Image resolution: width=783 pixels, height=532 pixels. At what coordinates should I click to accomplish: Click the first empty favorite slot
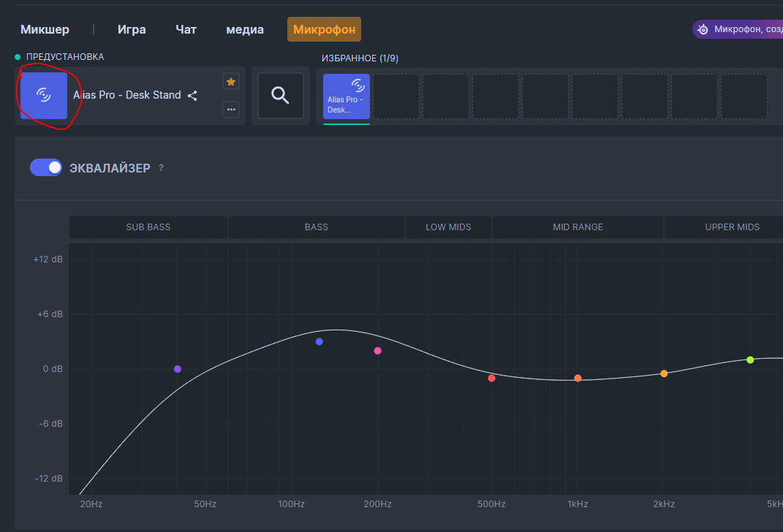[396, 96]
